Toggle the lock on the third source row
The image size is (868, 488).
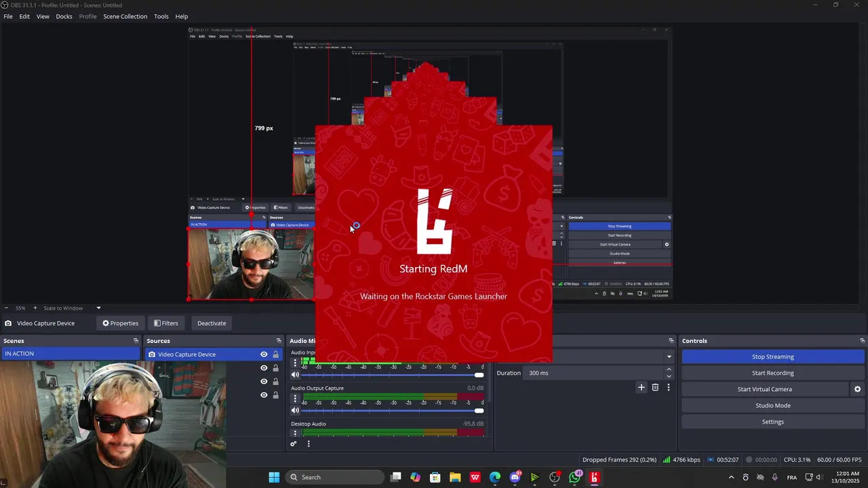pyautogui.click(x=275, y=382)
